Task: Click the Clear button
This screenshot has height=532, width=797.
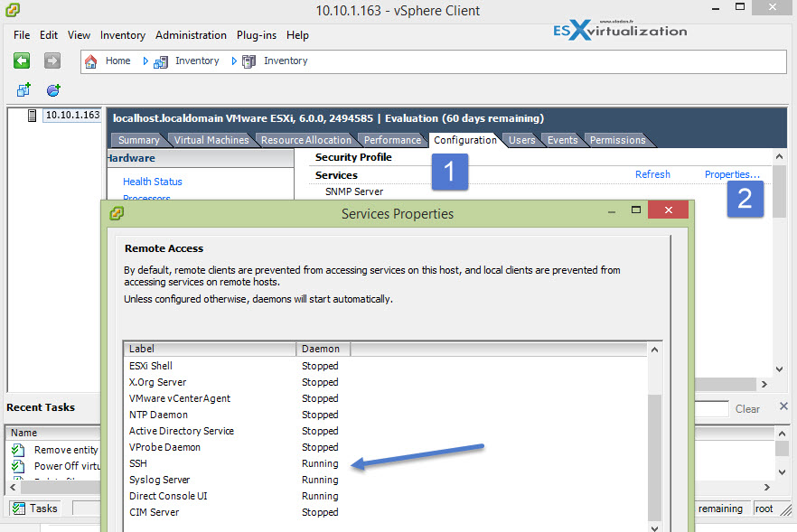Action: click(747, 408)
